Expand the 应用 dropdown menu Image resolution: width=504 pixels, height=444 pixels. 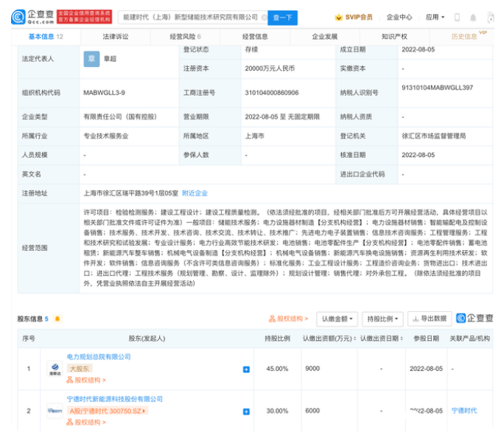(435, 17)
